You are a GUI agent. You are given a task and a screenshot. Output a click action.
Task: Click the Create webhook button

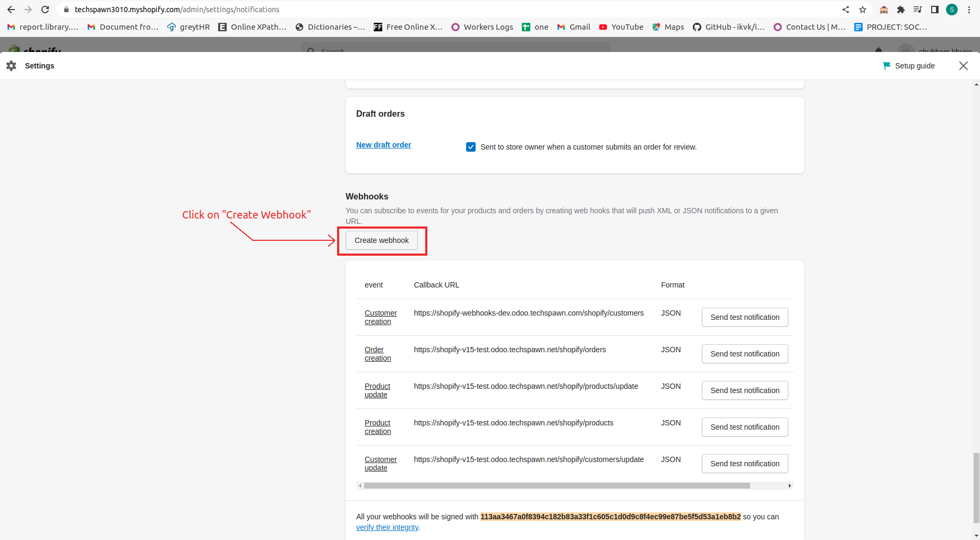pyautogui.click(x=381, y=240)
